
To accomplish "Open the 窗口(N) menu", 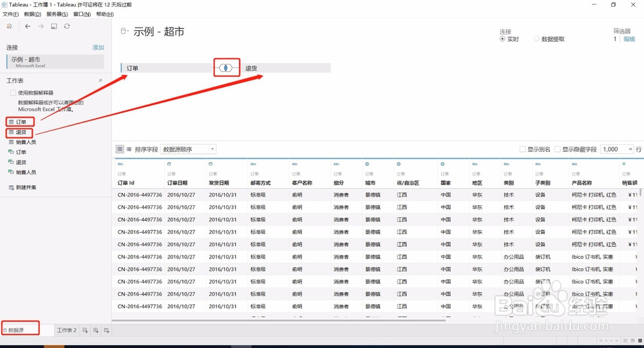I will (x=82, y=14).
